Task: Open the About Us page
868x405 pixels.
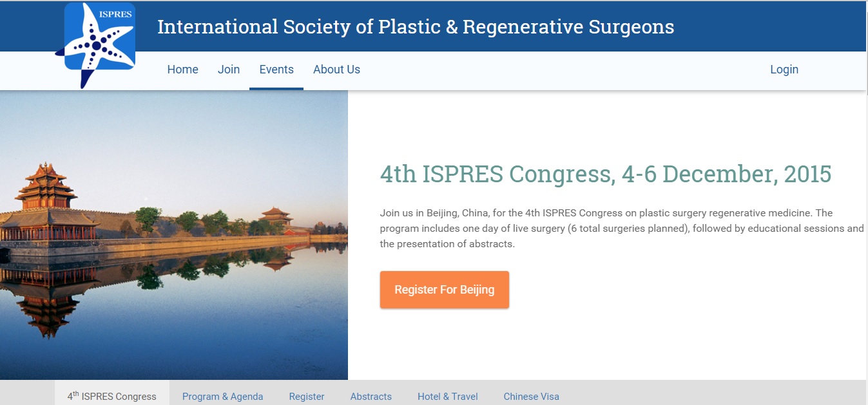Action: coord(336,70)
